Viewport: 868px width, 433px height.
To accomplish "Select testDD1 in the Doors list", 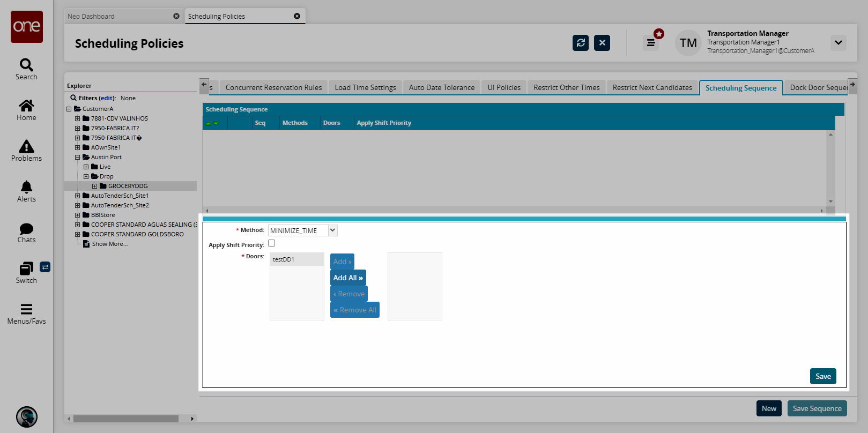I will point(297,259).
